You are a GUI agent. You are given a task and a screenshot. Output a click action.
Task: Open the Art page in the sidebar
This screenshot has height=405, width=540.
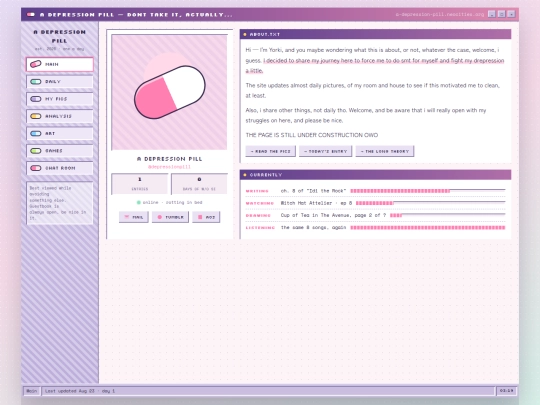(x=60, y=133)
